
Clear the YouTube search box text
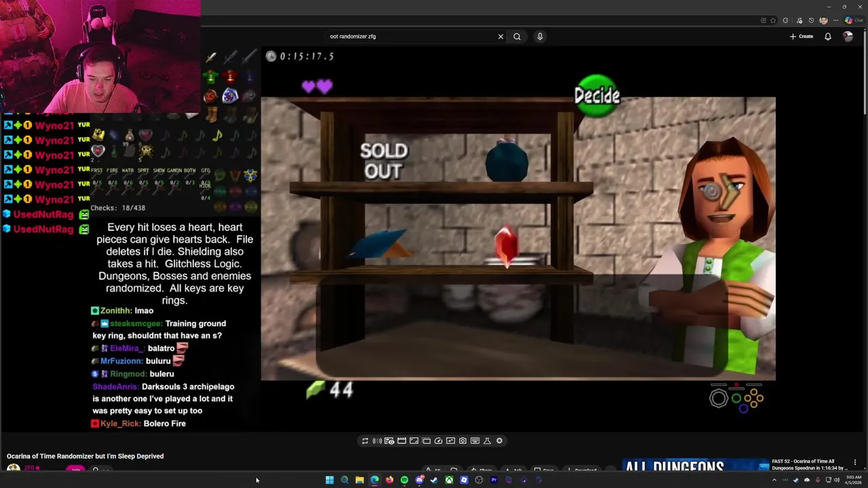click(500, 37)
